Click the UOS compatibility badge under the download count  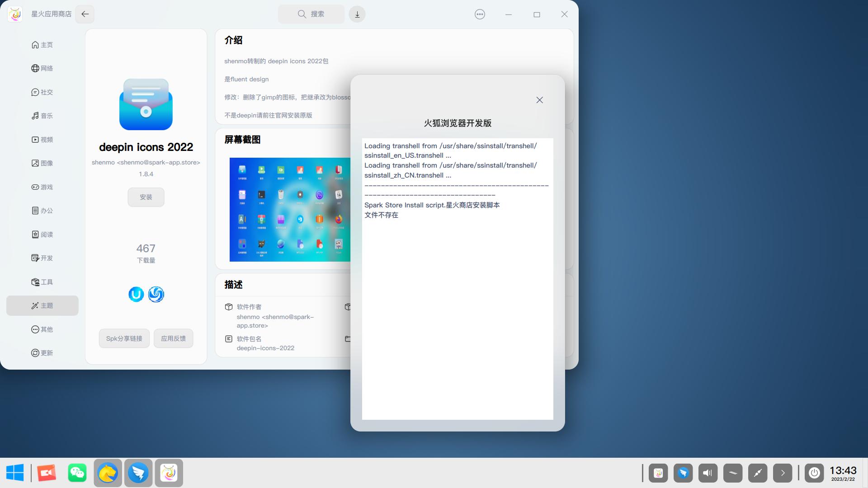coord(136,294)
